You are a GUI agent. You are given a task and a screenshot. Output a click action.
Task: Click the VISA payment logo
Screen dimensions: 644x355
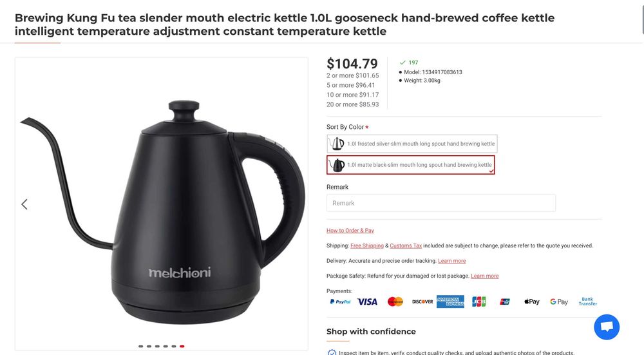(x=367, y=302)
